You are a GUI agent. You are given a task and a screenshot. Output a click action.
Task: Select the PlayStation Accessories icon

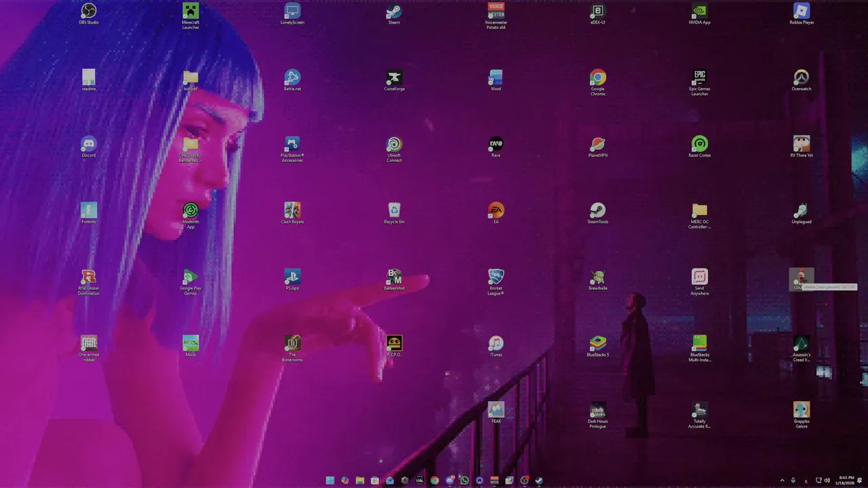tap(292, 149)
